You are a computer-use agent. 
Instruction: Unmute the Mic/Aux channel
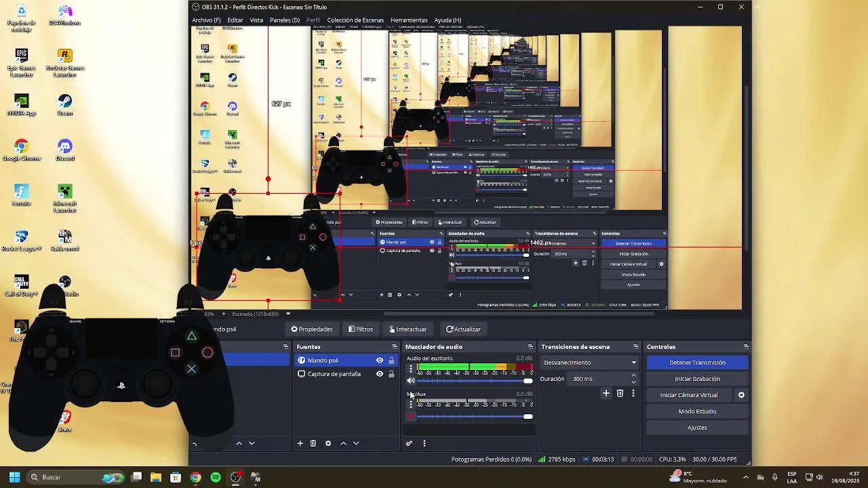tap(410, 416)
